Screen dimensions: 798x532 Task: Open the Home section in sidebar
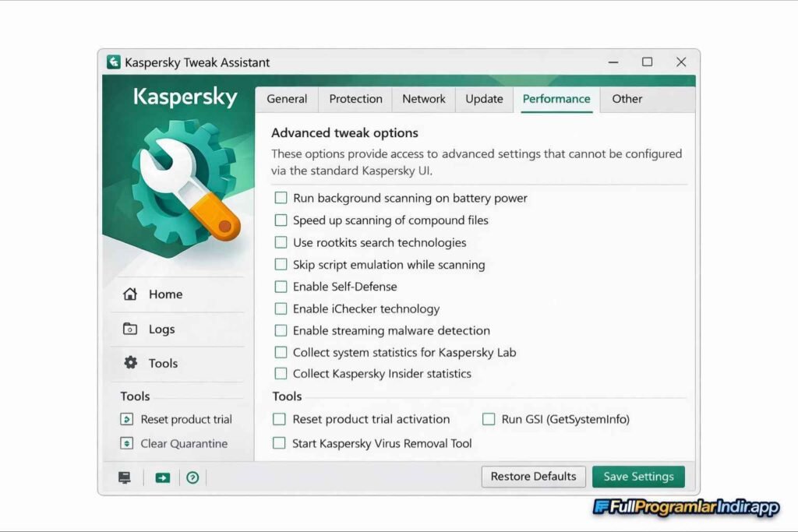[165, 294]
